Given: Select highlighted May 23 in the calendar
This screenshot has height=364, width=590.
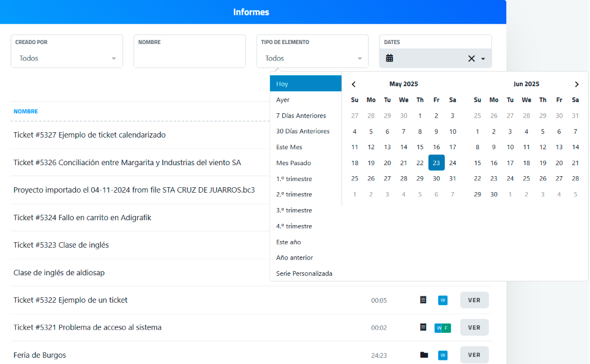Looking at the screenshot, I should coord(436,163).
